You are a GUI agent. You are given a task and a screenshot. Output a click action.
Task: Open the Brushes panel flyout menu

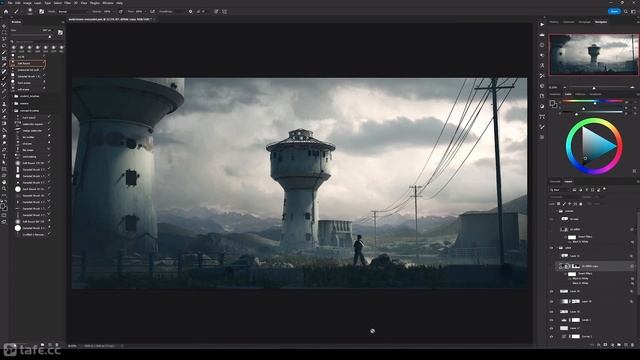(x=62, y=22)
